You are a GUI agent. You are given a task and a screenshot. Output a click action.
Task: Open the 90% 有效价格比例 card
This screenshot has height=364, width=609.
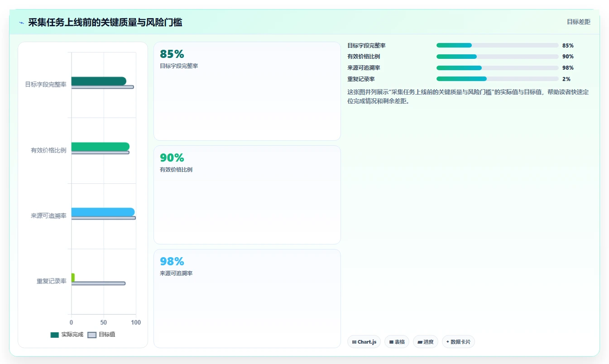[247, 195]
